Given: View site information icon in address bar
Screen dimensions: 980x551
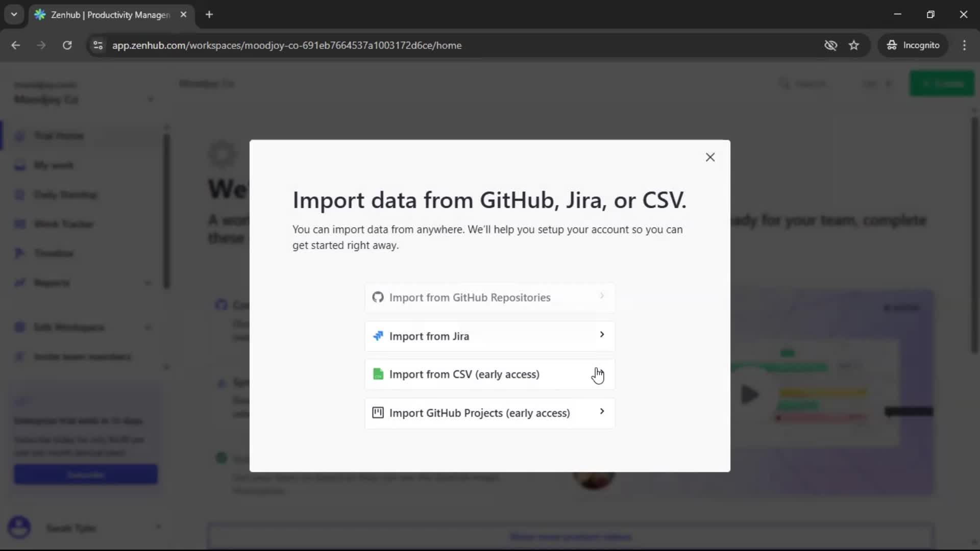Looking at the screenshot, I should pos(98,45).
